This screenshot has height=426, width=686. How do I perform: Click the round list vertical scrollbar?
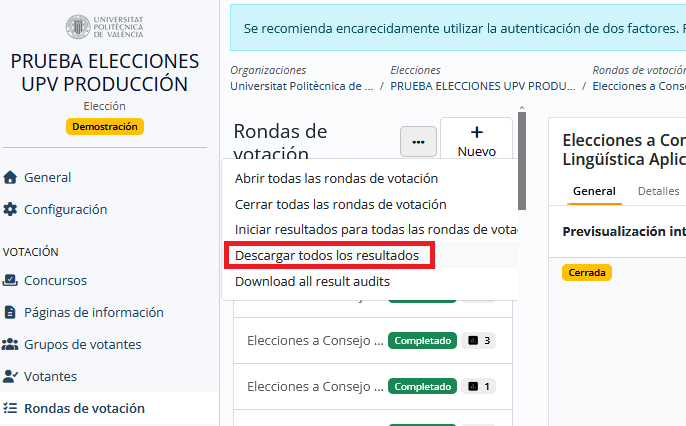point(522,161)
